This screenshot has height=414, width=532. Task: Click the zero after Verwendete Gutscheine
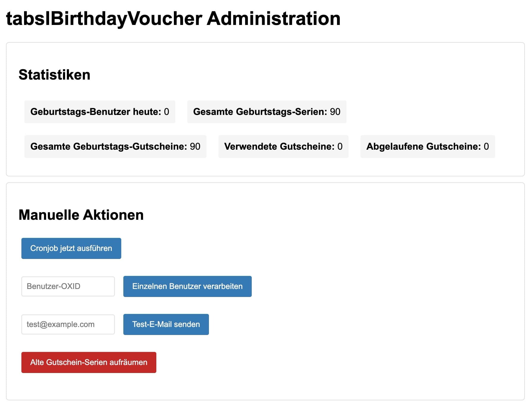tap(340, 146)
